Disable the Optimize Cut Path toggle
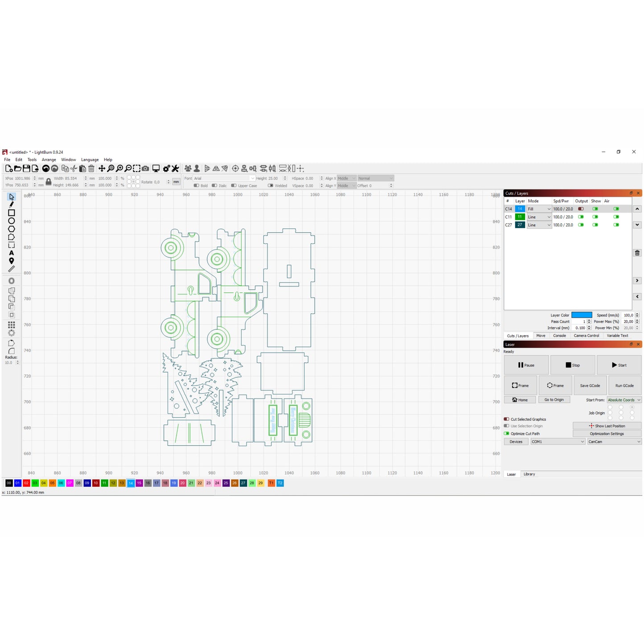Viewport: 644px width, 644px height. [507, 433]
